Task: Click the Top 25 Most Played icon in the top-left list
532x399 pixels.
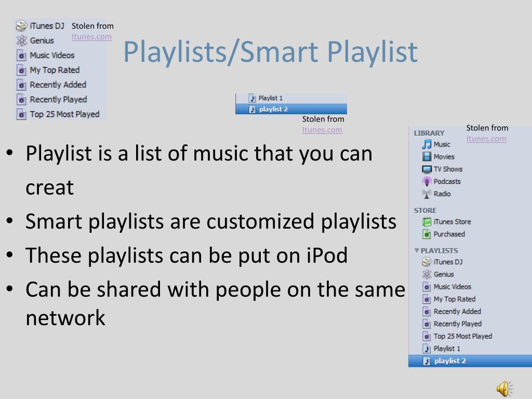Action: [21, 114]
